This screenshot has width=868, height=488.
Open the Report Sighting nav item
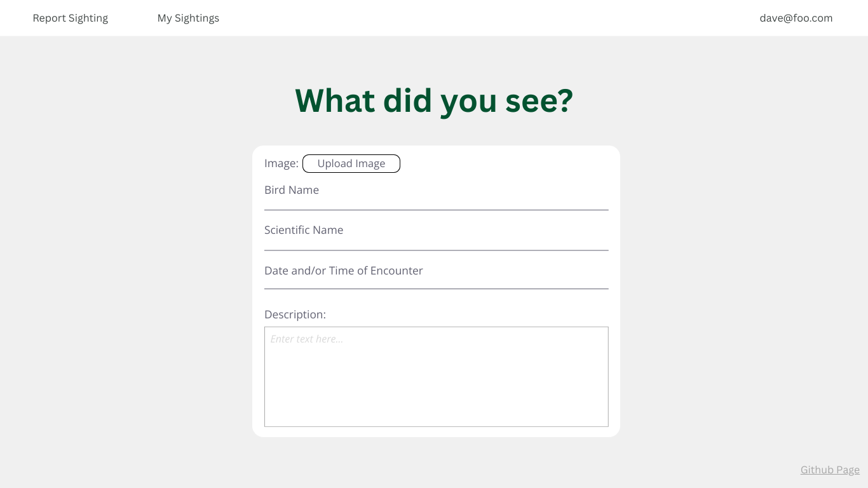click(x=71, y=18)
